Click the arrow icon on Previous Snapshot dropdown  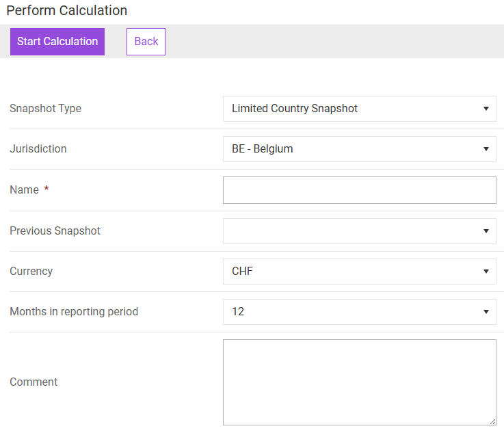point(486,231)
